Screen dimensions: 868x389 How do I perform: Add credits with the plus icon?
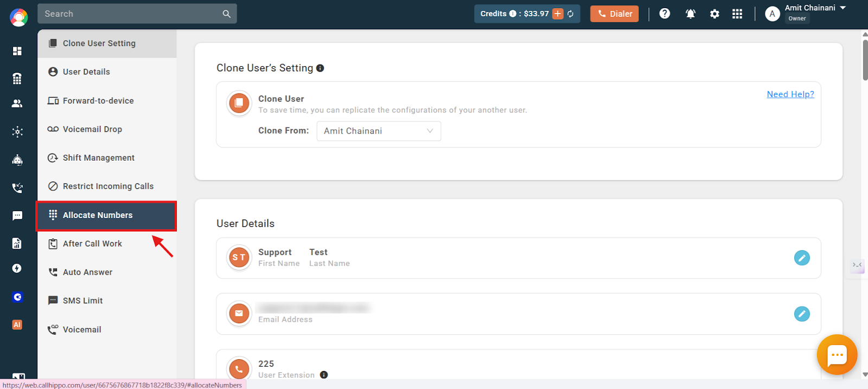[x=558, y=14]
